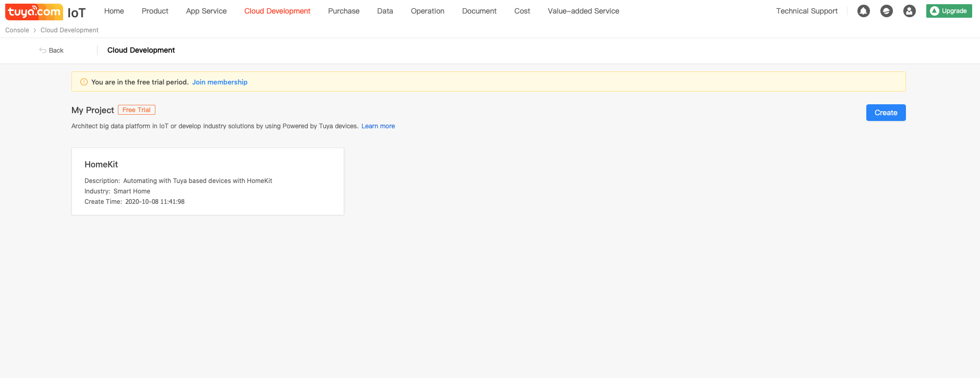Click the blue Create button

tap(886, 113)
